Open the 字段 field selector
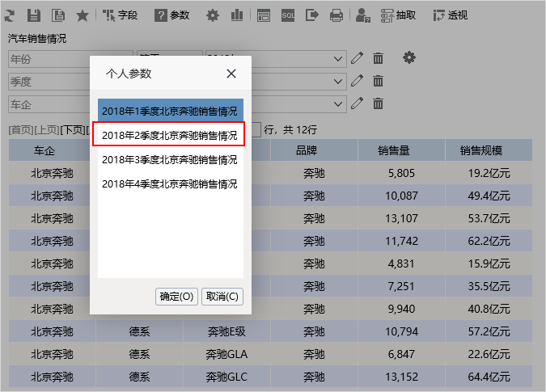546x392 pixels. 120,15
